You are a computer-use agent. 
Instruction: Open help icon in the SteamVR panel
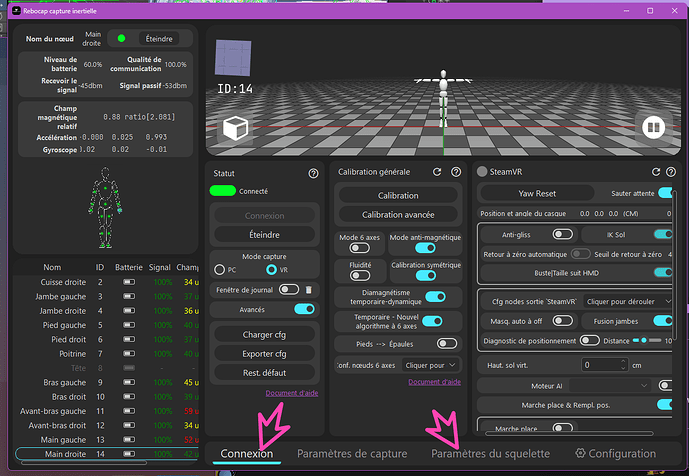click(x=673, y=172)
